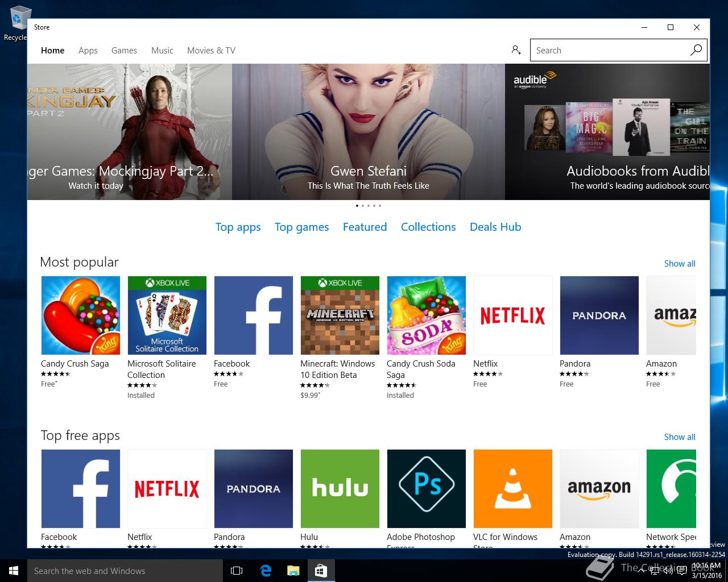Open Adobe Photoshop Express tile
The height and width of the screenshot is (582, 728).
pyautogui.click(x=427, y=489)
